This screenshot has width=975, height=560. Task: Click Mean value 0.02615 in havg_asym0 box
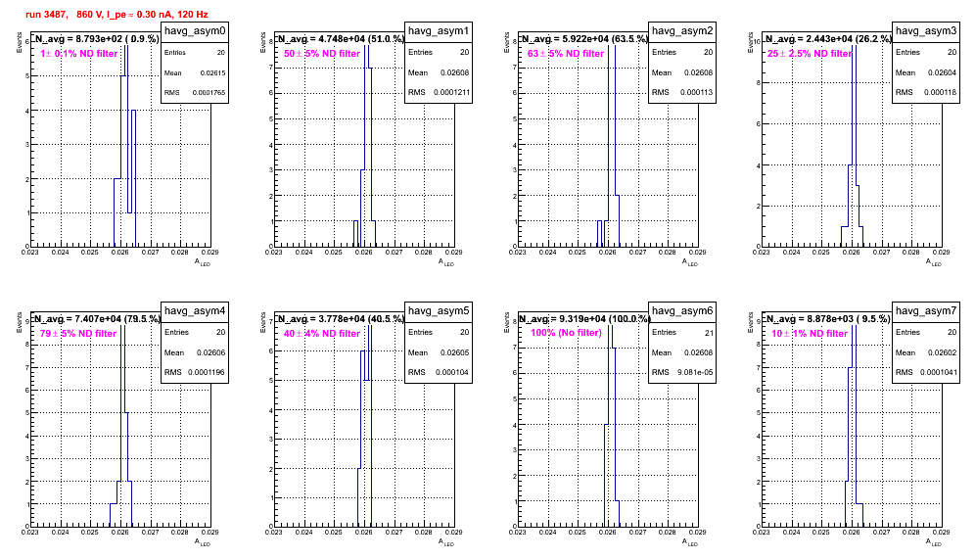(213, 72)
